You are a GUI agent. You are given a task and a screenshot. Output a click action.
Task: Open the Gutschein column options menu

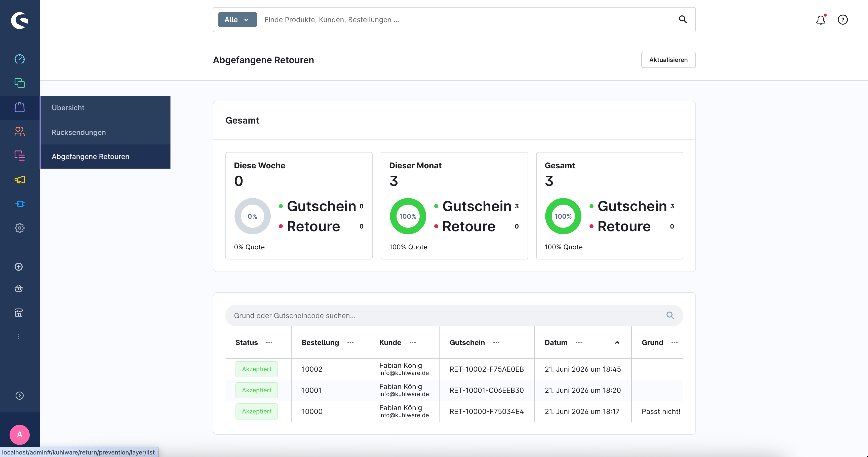coord(496,342)
